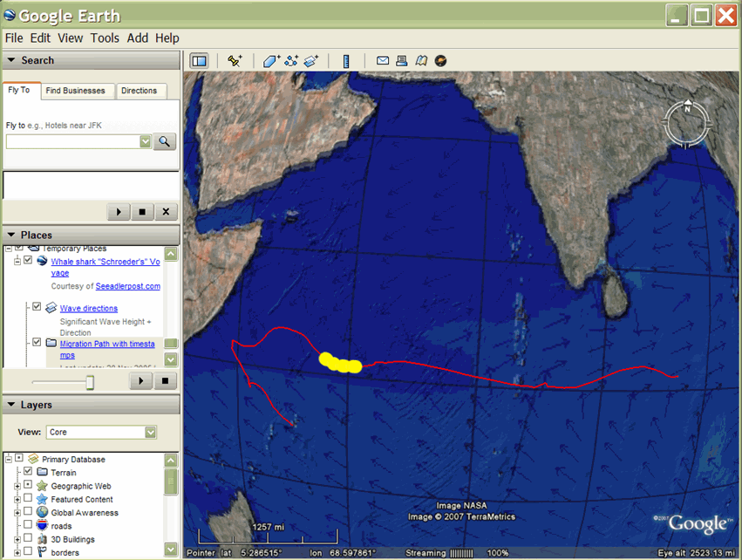Select the Add Path tool
The height and width of the screenshot is (560, 742).
(291, 60)
